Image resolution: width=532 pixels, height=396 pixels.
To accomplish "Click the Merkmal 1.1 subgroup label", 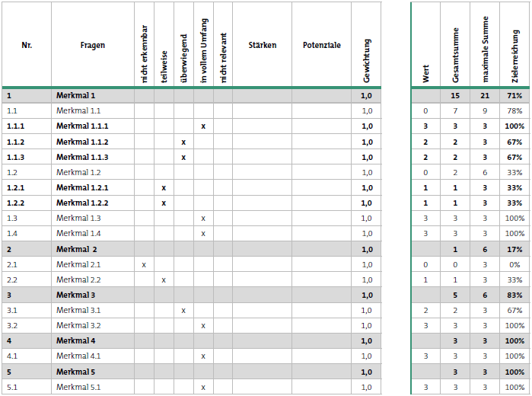I will pyautogui.click(x=78, y=111).
